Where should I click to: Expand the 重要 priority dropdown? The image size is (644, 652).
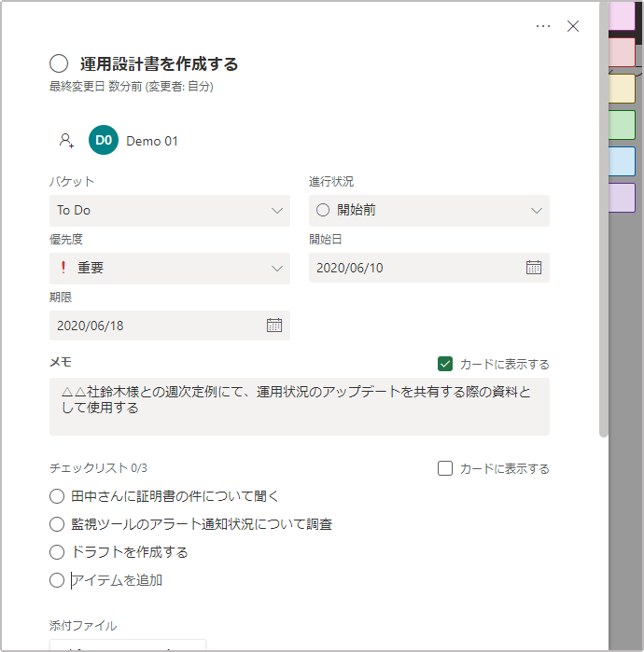170,269
